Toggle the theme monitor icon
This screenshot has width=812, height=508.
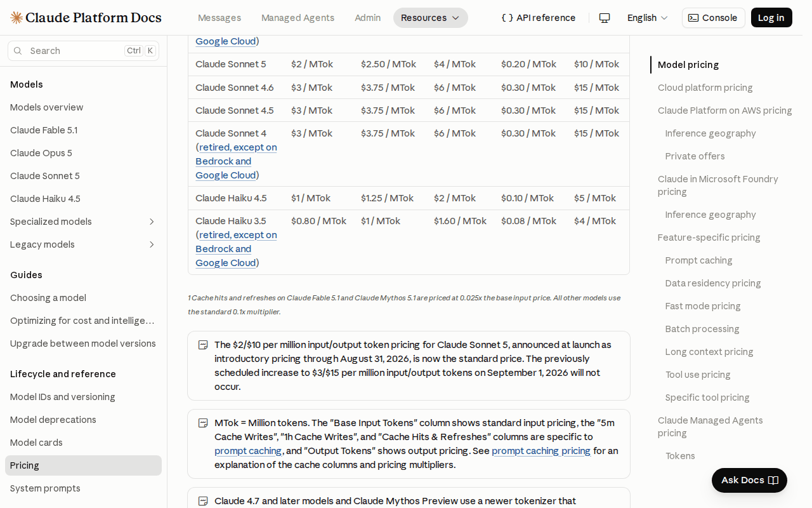[605, 18]
